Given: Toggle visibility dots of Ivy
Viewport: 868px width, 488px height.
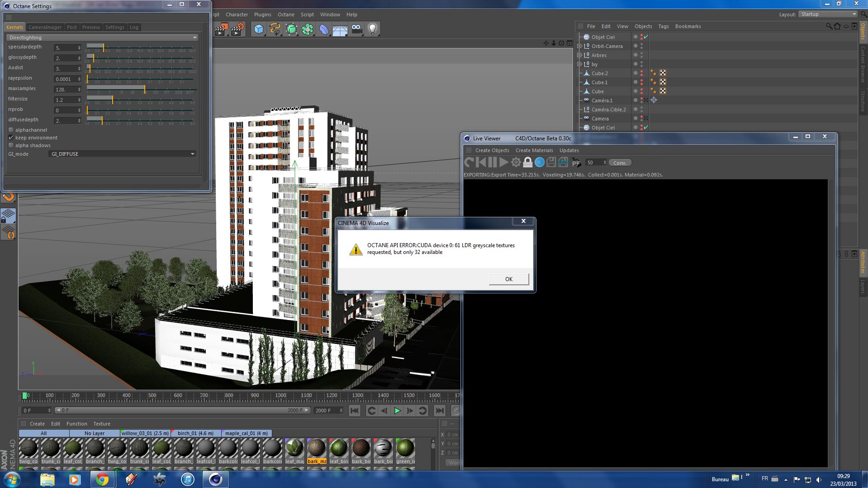Looking at the screenshot, I should (x=641, y=64).
